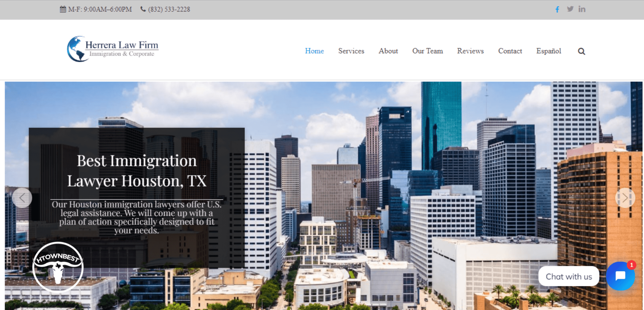The width and height of the screenshot is (644, 310).
Task: Open the About menu item
Action: [388, 51]
